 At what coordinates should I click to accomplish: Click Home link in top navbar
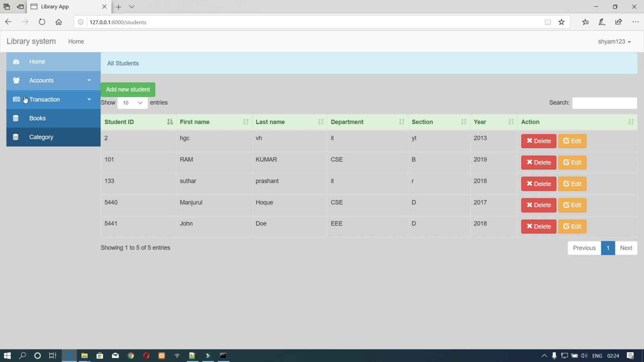coord(76,41)
